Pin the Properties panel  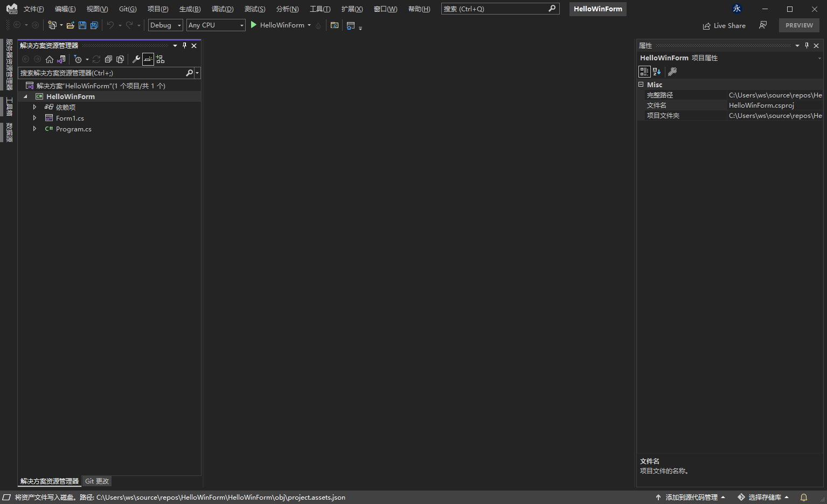click(807, 46)
